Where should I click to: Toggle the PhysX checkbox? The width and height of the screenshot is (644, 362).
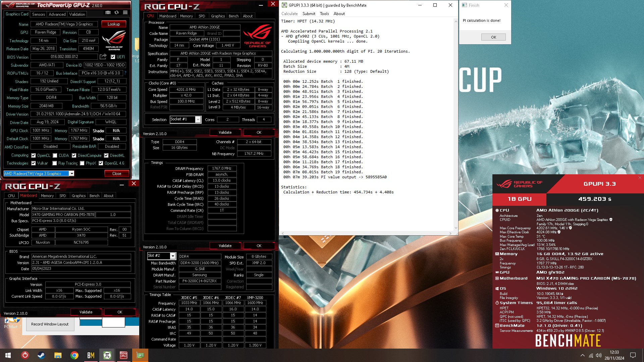pos(82,163)
